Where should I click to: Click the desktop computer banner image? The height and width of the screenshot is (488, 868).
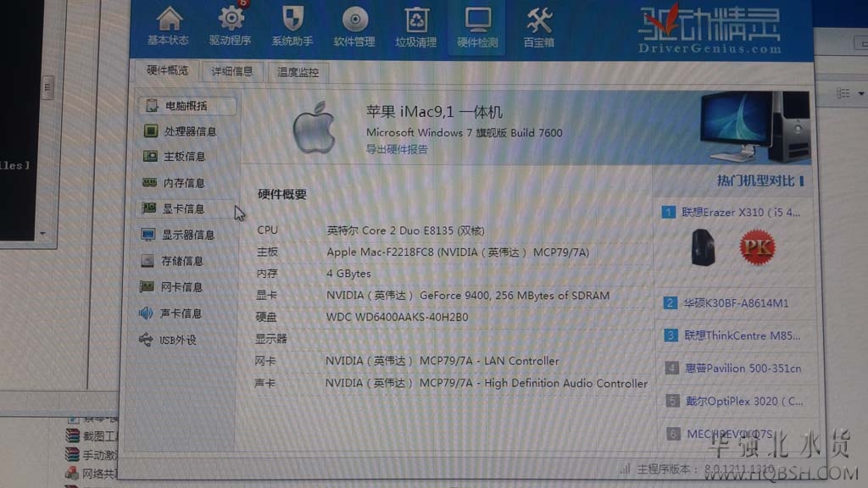coord(754,127)
